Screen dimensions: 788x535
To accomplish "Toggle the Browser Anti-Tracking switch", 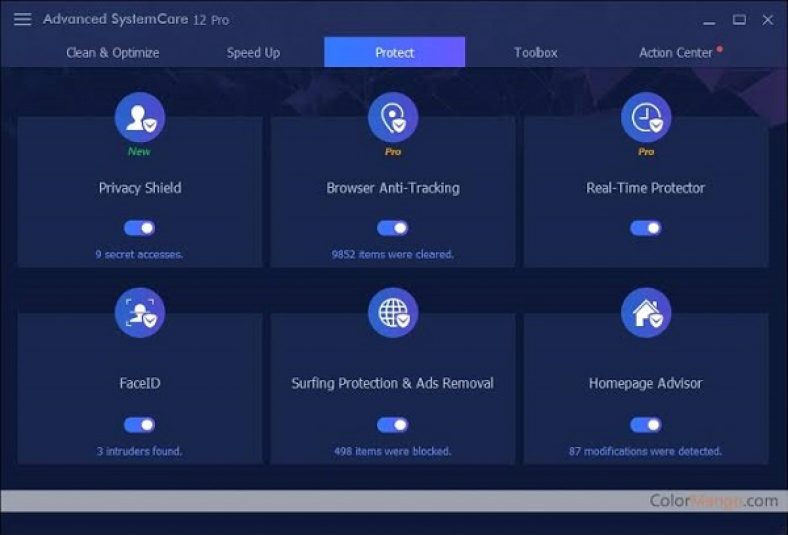I will coord(393,228).
